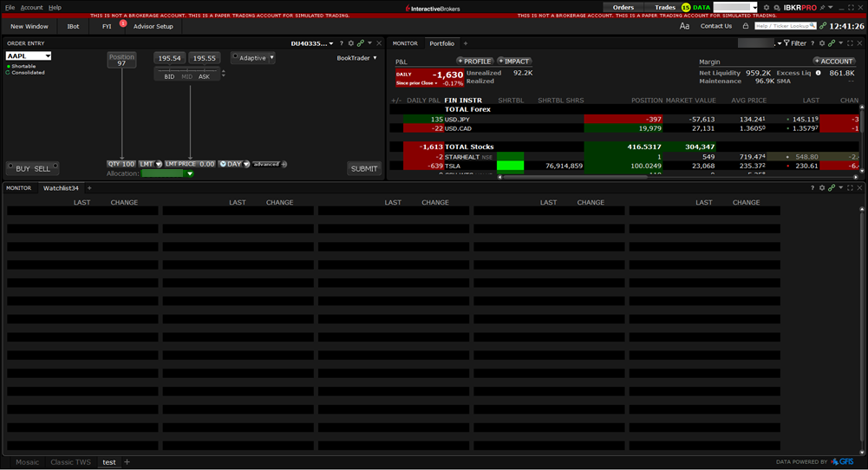Open Order Entry help question mark
This screenshot has height=470, width=868.
341,43
